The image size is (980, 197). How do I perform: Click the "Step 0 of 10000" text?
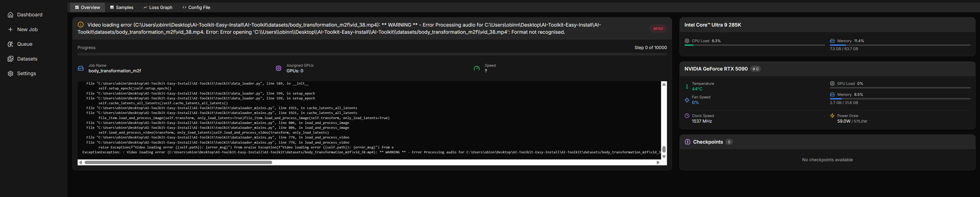coord(651,48)
